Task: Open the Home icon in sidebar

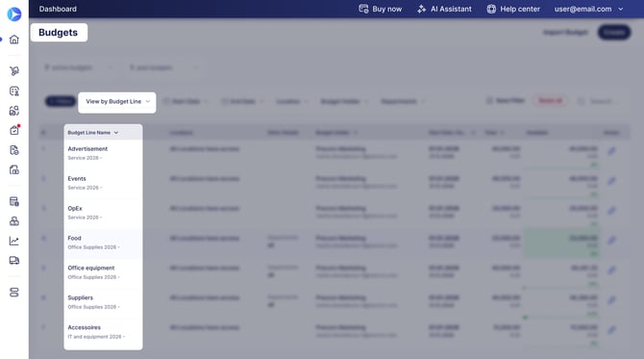Action: point(14,39)
